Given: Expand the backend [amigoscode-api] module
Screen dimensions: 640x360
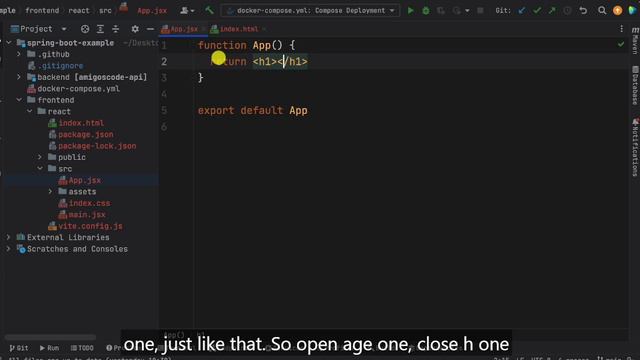Looking at the screenshot, I should click(x=19, y=77).
